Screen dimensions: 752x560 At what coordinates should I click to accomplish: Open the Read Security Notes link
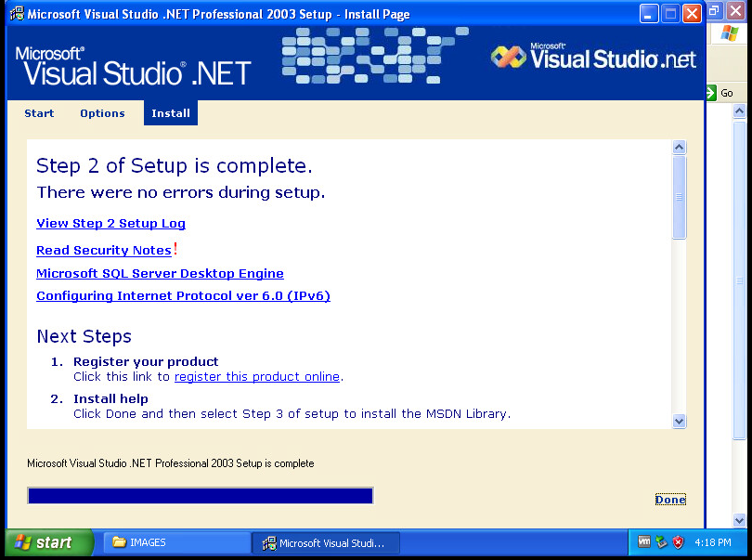coord(104,250)
